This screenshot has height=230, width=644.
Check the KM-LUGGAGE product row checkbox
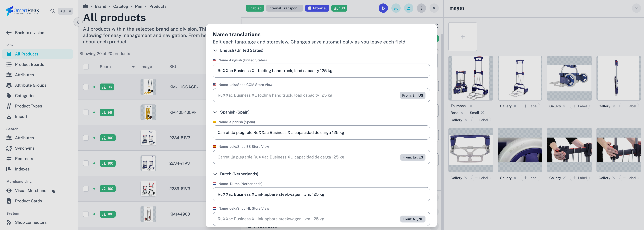pos(86,87)
